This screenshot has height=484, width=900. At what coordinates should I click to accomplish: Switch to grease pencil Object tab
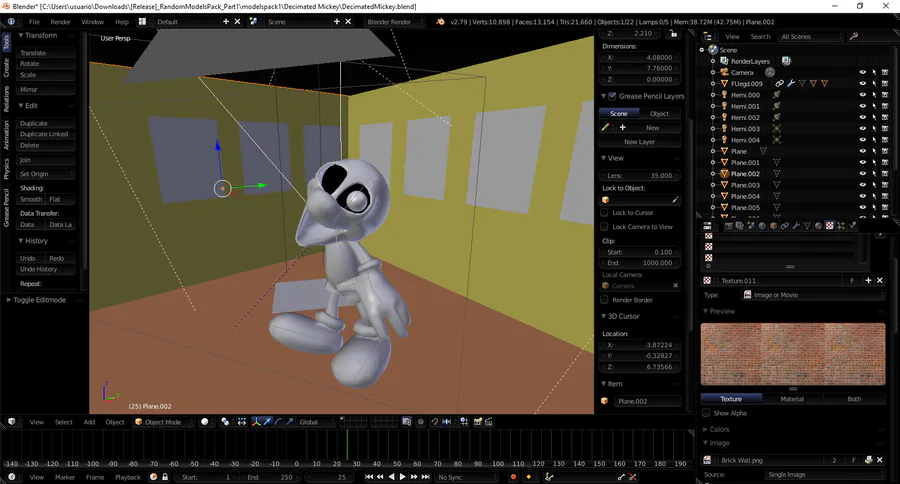point(660,113)
